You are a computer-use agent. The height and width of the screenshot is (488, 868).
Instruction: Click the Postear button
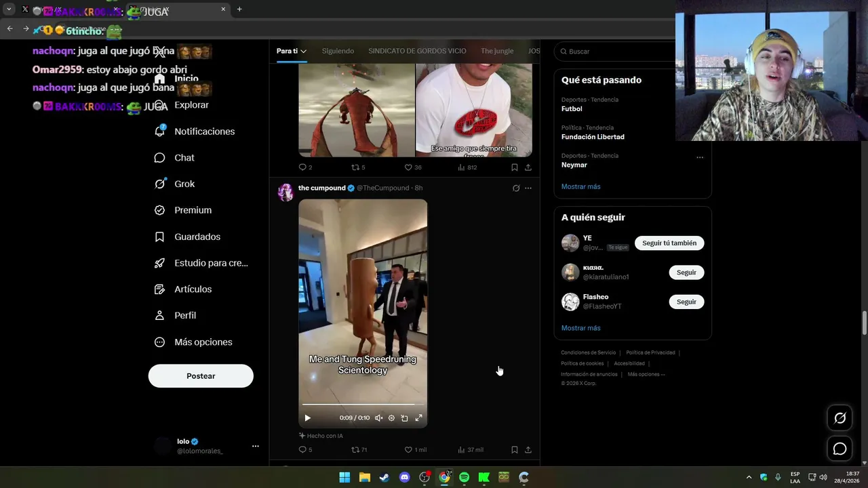tap(201, 376)
